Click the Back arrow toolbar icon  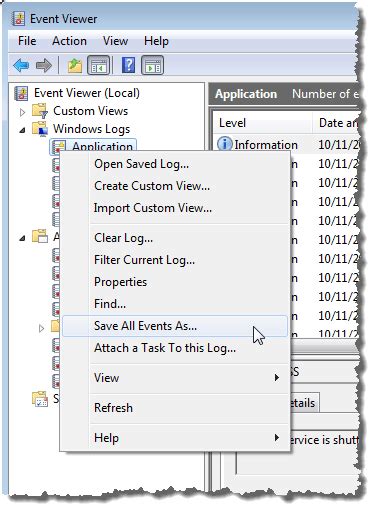click(21, 65)
